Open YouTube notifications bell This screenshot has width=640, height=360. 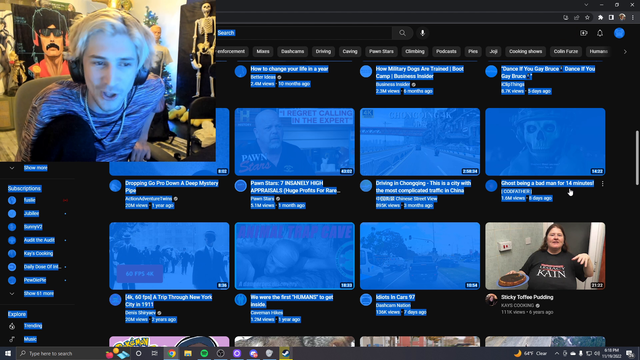pos(600,33)
